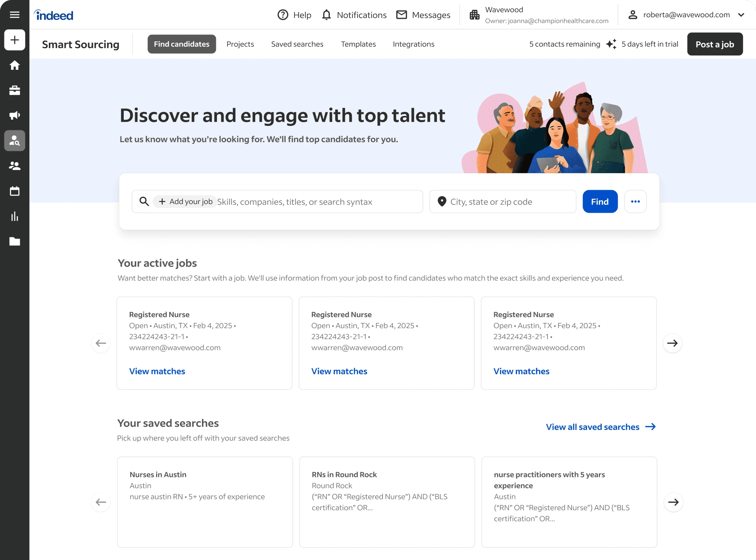
Task: Open Analytics via bar chart sidebar icon
Action: (15, 216)
